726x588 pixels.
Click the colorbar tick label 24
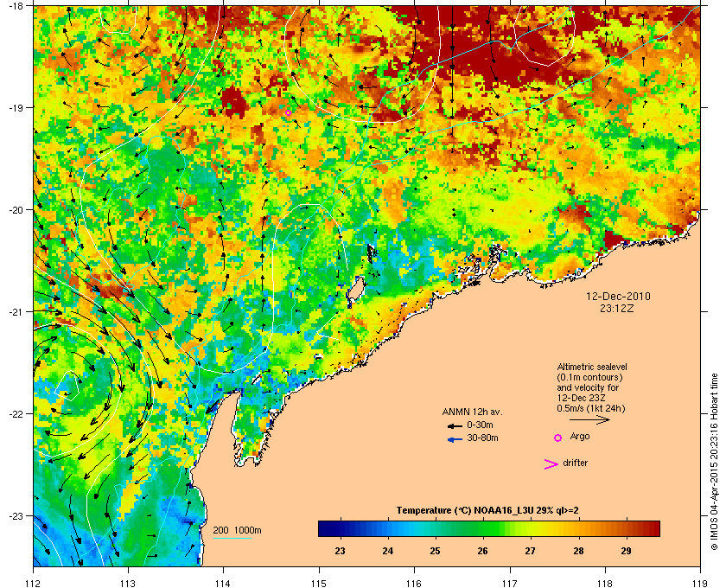(x=387, y=551)
